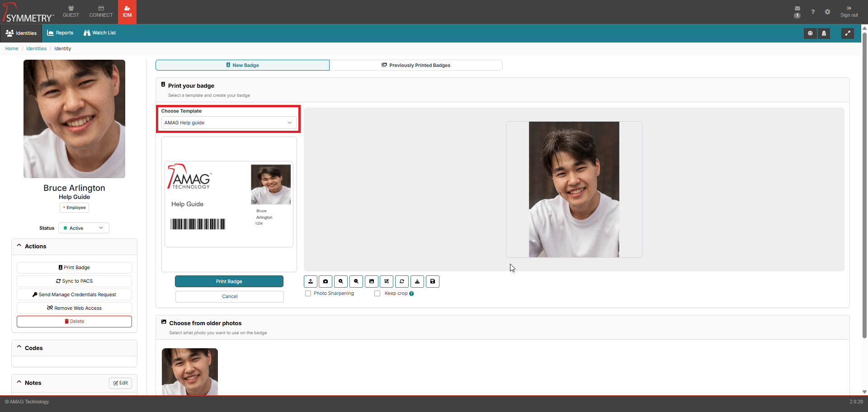Viewport: 868px width, 412px height.
Task: Click the download photo icon
Action: [x=417, y=281]
